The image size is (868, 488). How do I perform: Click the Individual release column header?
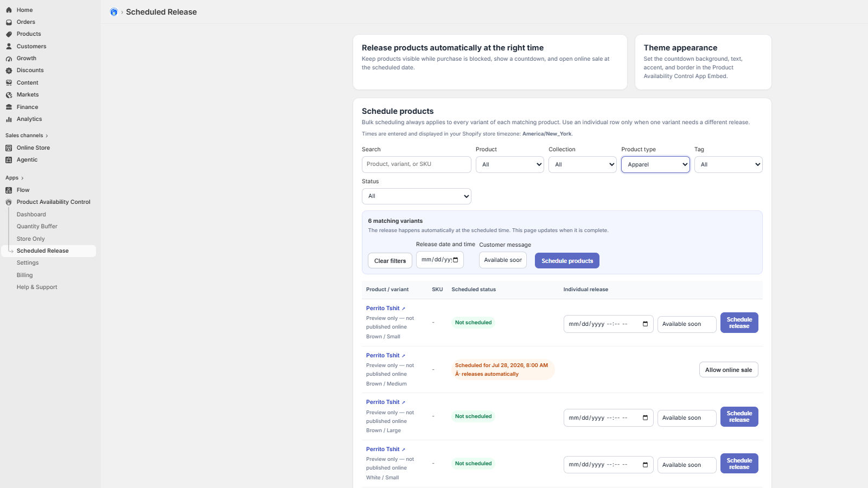(586, 290)
